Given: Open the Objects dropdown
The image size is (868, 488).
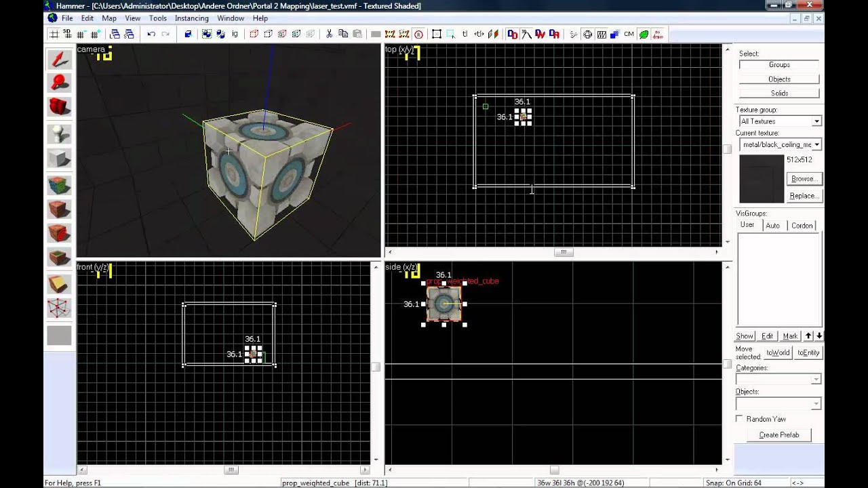Looking at the screenshot, I should [x=778, y=403].
